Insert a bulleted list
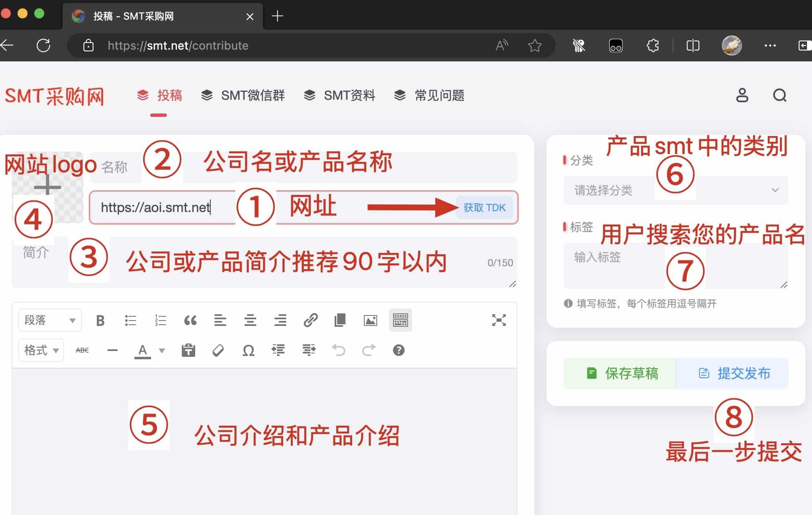 [131, 321]
